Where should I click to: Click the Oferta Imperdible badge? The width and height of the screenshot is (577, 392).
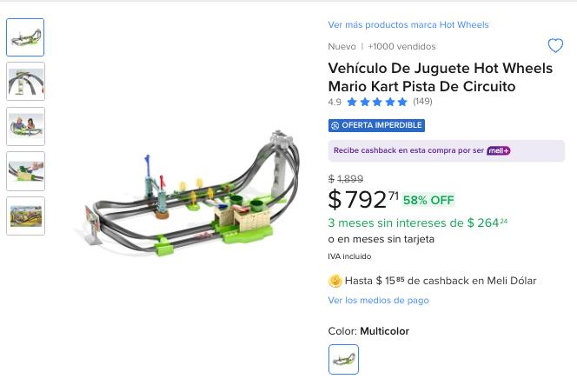[x=376, y=125]
